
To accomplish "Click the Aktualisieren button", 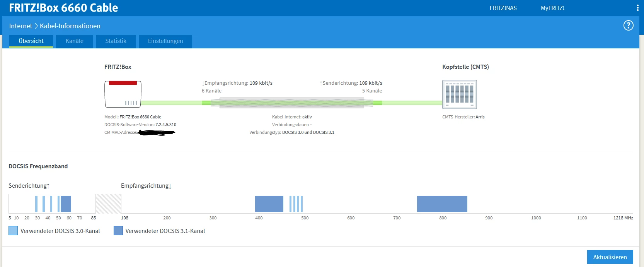I will pos(610,257).
